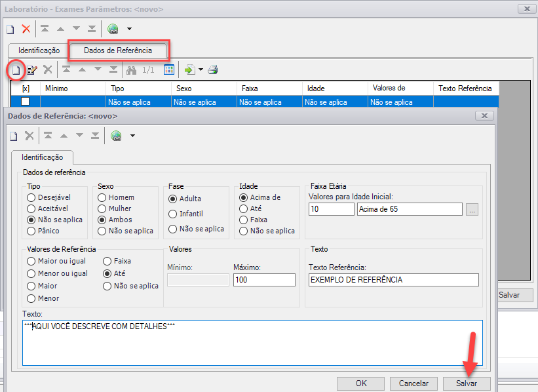Select Identificação tab in Dados de Referência dialog
The height and width of the screenshot is (392, 538).
42,157
